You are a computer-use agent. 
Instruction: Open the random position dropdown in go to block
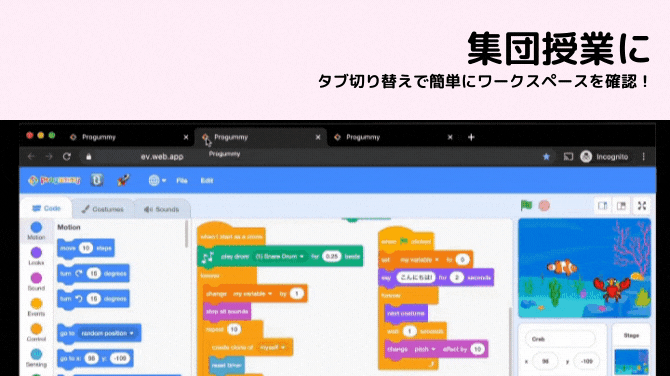click(x=107, y=333)
